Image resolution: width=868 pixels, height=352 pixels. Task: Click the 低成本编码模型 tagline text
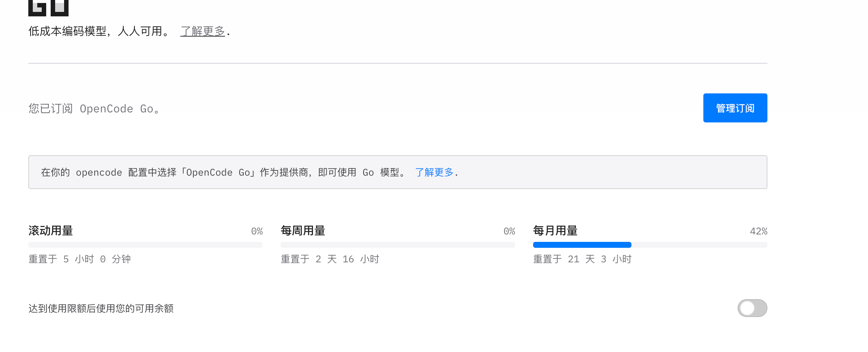point(99,31)
